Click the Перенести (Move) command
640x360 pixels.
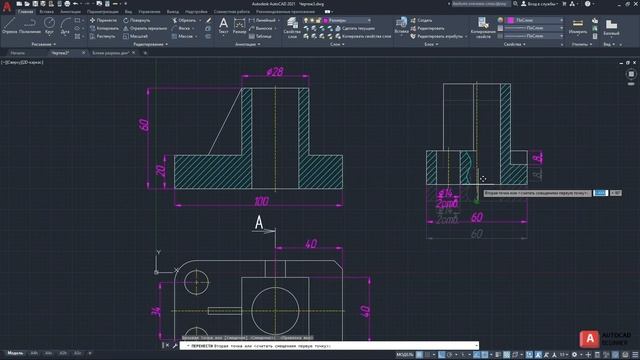103,20
